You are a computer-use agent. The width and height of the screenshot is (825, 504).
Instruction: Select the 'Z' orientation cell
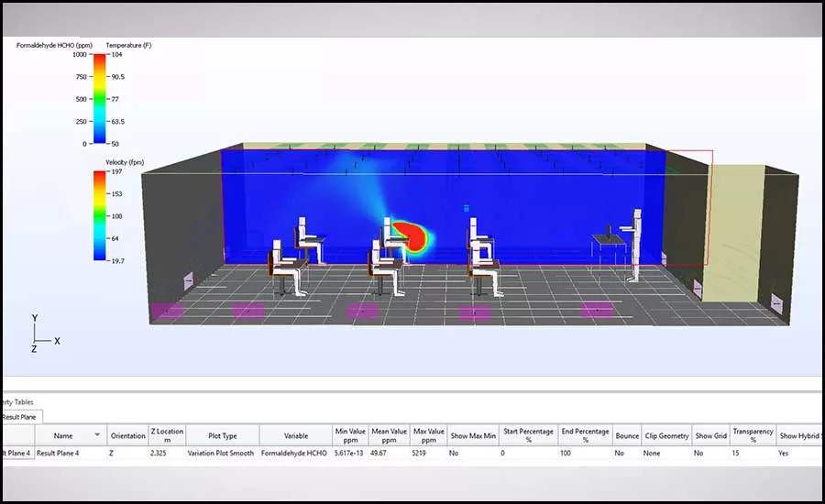click(x=127, y=453)
